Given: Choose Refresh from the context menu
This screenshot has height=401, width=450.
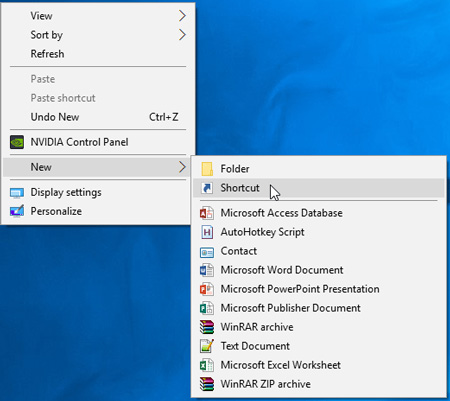Looking at the screenshot, I should tap(97, 54).
